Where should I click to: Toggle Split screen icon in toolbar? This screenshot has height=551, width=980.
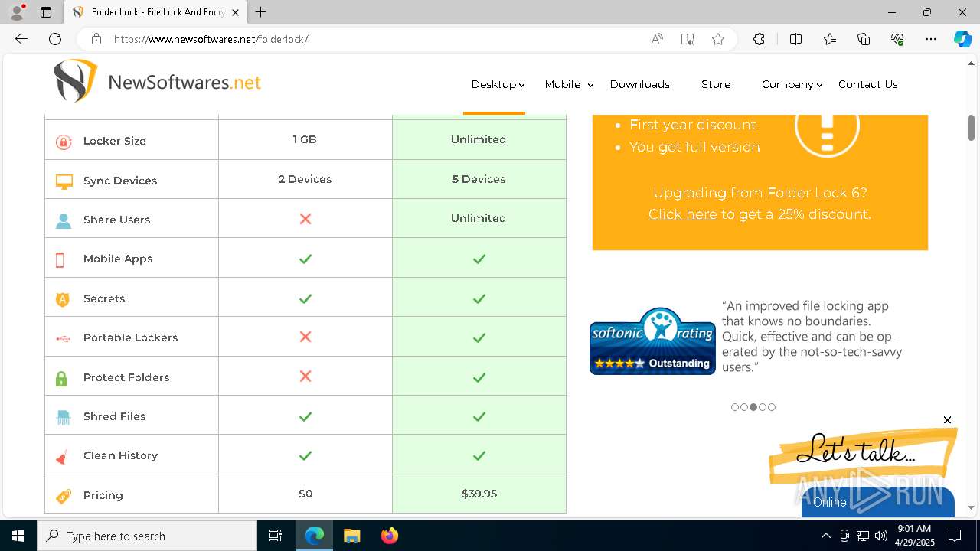pos(795,39)
